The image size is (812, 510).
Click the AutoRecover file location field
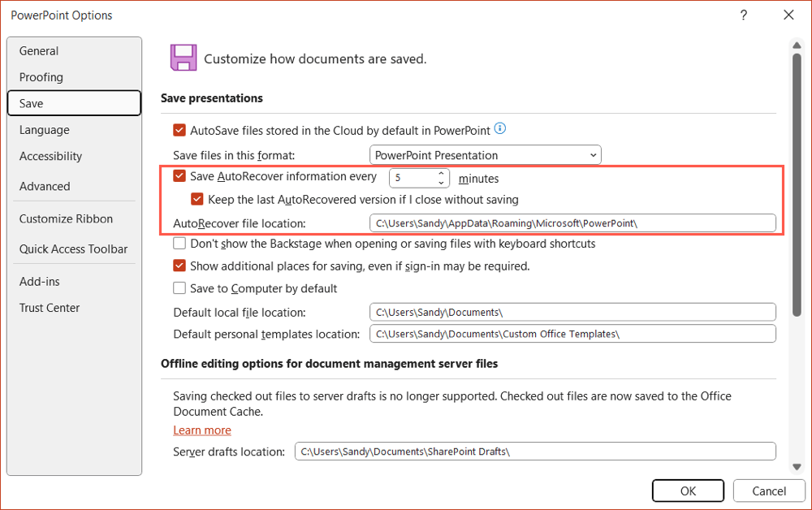572,223
